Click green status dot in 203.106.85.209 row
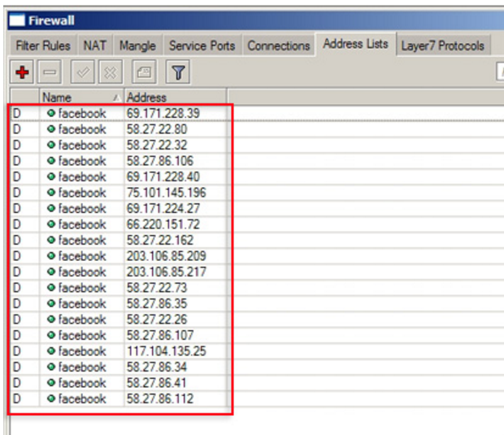The width and height of the screenshot is (504, 435). tap(50, 255)
